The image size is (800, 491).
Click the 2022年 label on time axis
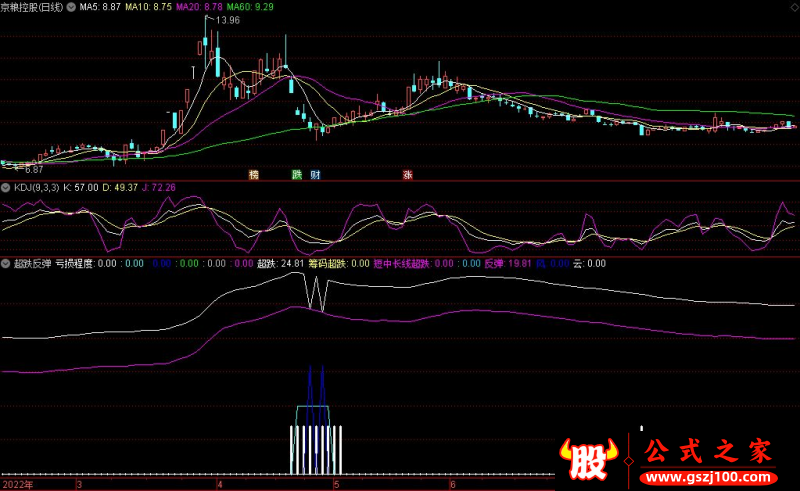pos(17,484)
